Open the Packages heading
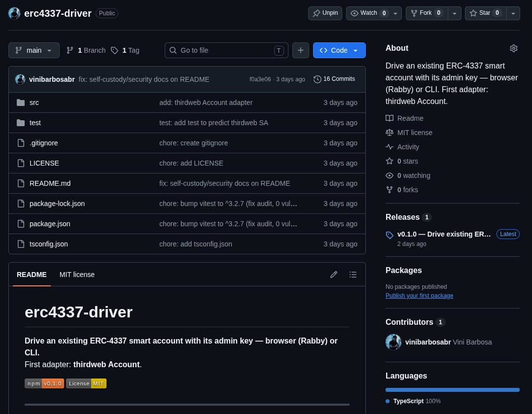The height and width of the screenshot is (414, 532). [403, 270]
